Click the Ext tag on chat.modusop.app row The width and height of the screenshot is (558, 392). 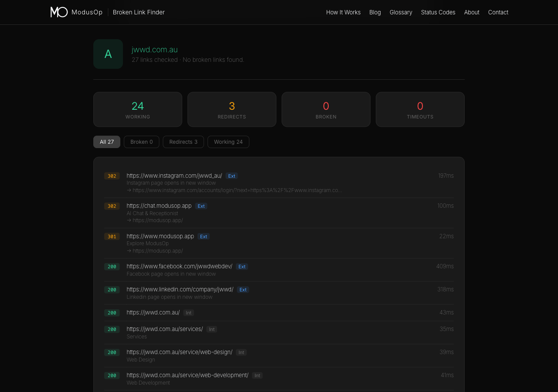(201, 206)
